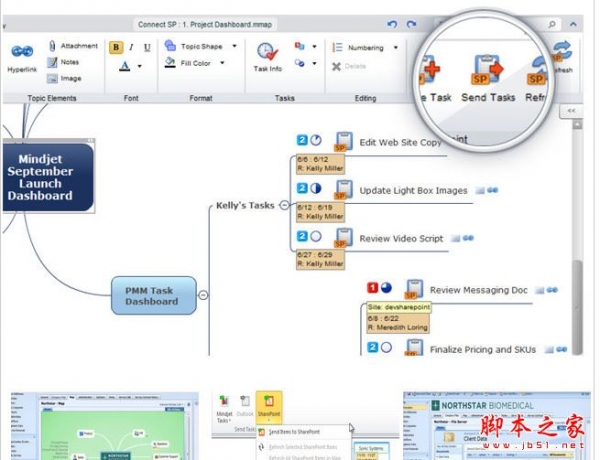The image size is (600, 460).
Task: Select the Review Video Script topic
Action: tap(401, 239)
